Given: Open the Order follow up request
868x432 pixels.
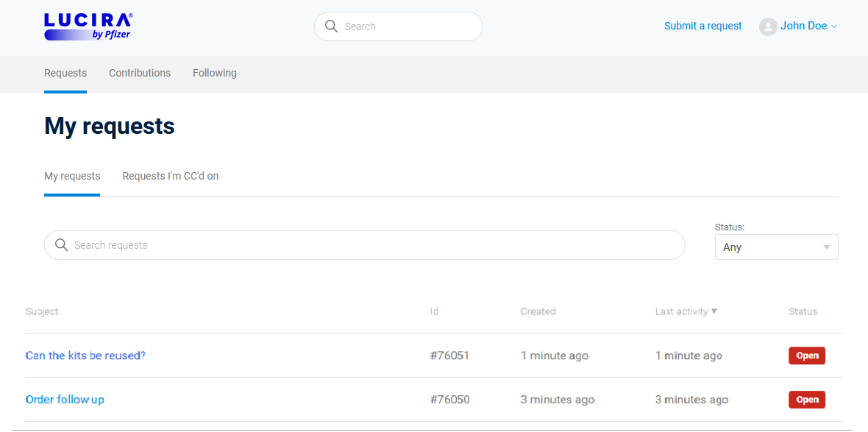Looking at the screenshot, I should click(x=65, y=399).
